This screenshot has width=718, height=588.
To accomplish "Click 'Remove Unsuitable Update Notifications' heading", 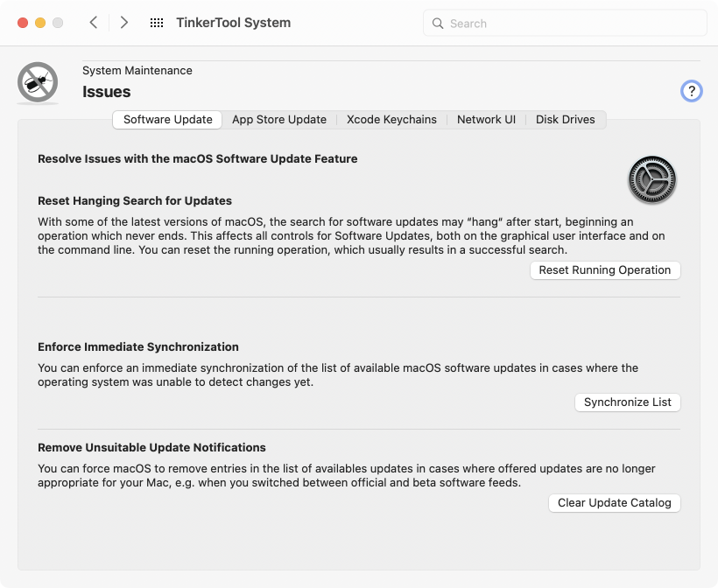I will [x=151, y=447].
